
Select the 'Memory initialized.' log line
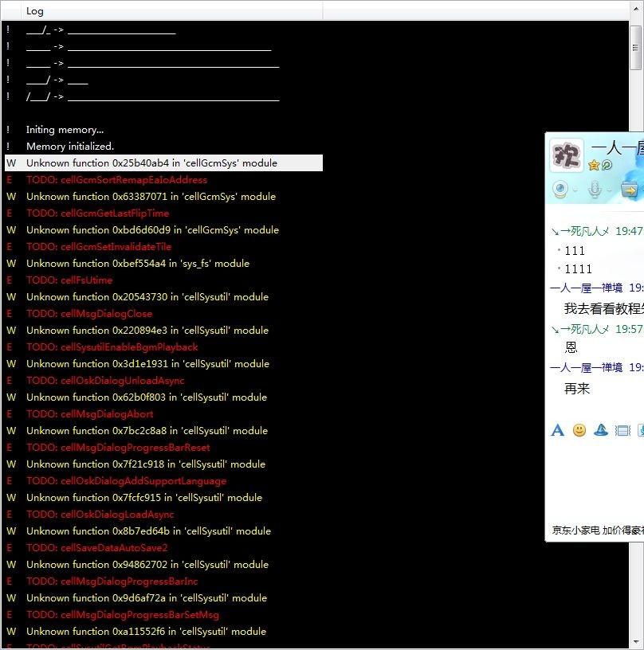(x=69, y=147)
